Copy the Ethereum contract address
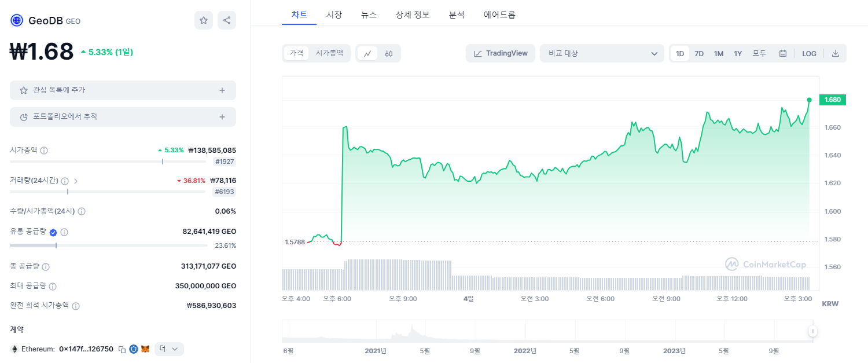 [122, 349]
